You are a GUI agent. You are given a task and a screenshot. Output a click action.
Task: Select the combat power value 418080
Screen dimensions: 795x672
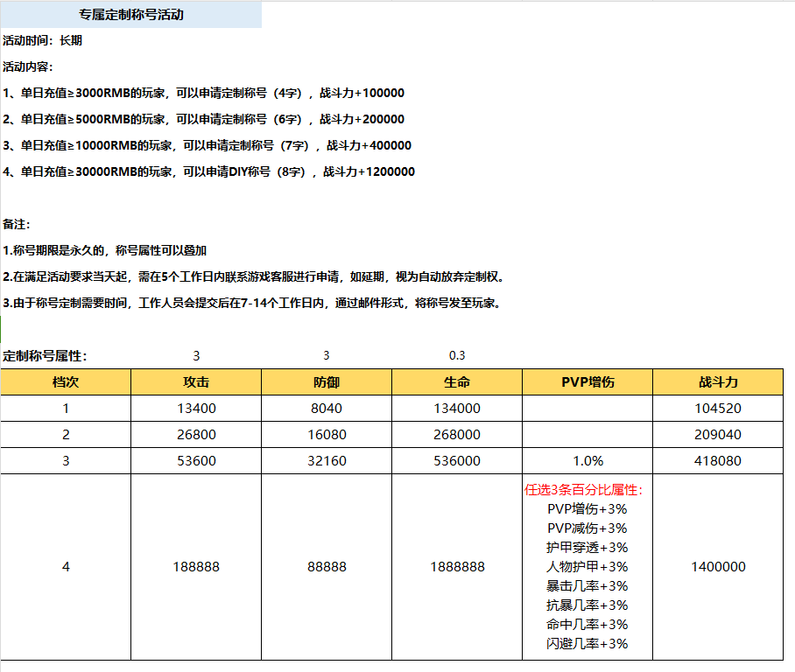[718, 461]
